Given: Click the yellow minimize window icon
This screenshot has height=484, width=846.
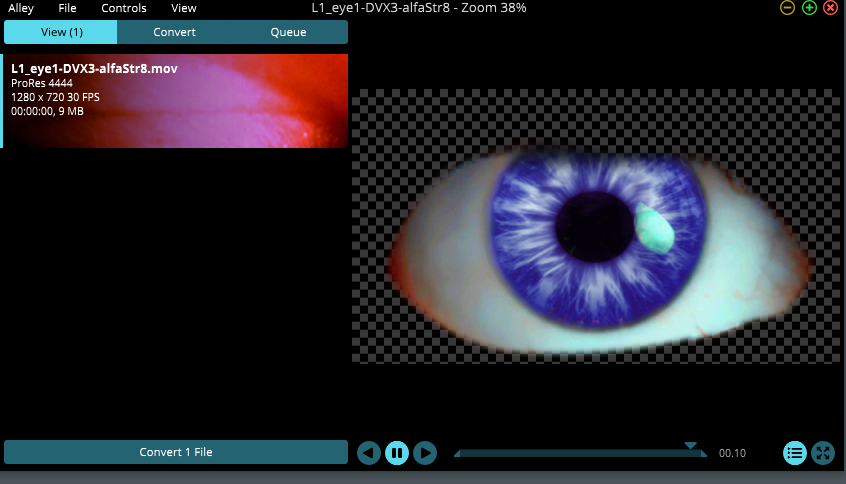Looking at the screenshot, I should pos(788,8).
